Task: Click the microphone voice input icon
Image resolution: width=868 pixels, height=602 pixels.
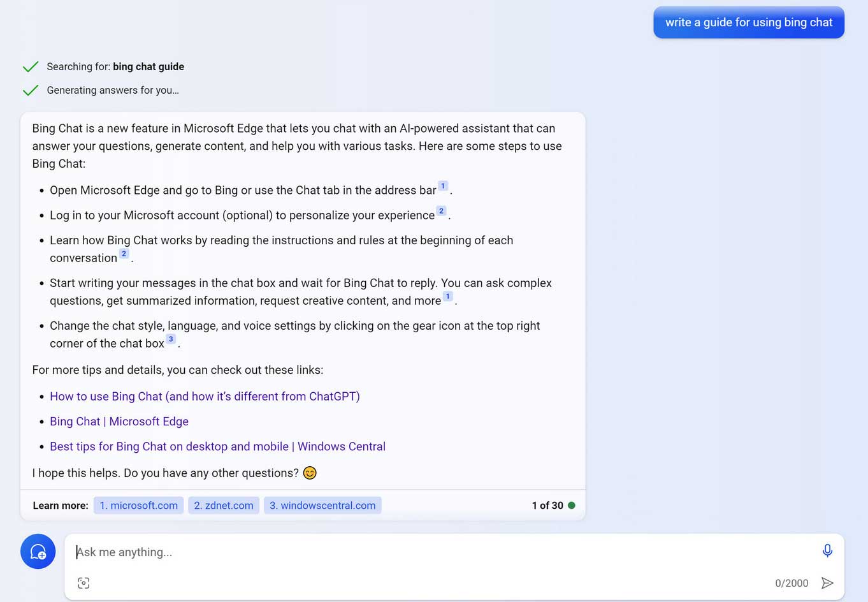Action: [827, 550]
